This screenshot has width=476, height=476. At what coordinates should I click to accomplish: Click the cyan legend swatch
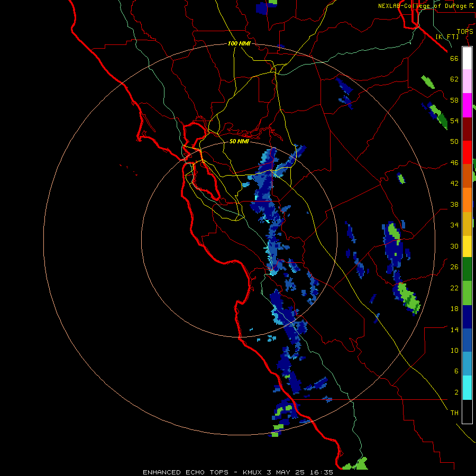[x=467, y=388]
